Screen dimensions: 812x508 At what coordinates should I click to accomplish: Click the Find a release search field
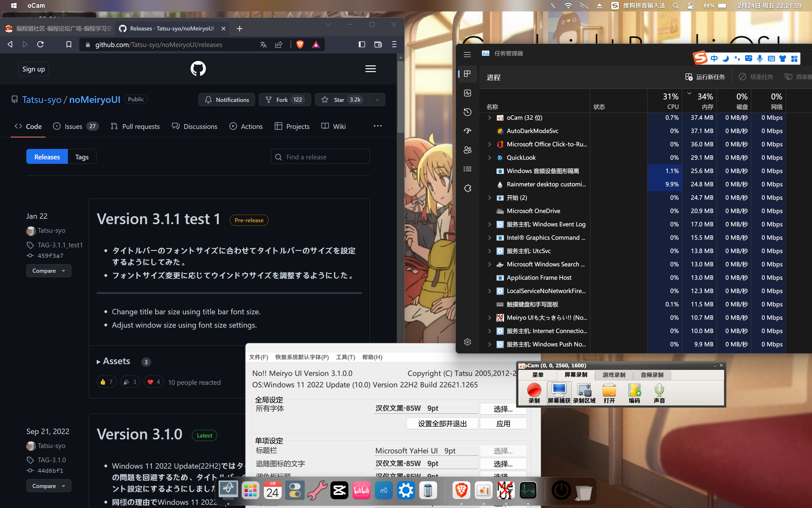[320, 157]
